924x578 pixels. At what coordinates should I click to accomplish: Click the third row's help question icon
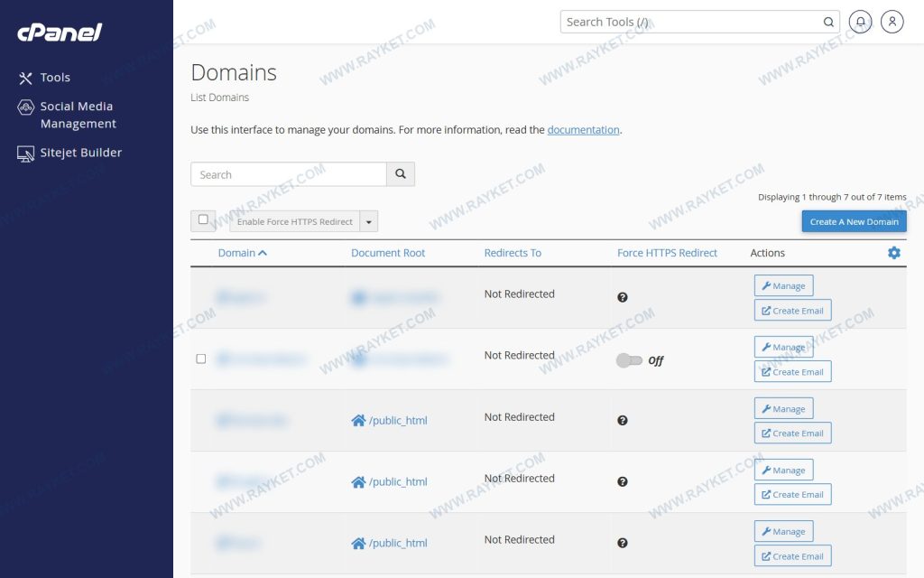point(623,421)
